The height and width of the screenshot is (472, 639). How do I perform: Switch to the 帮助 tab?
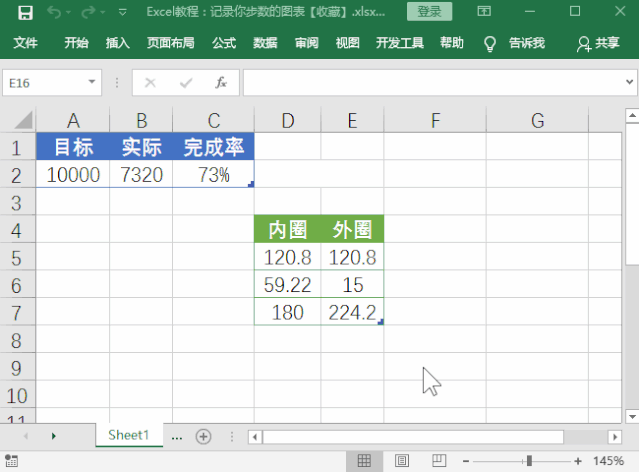[452, 42]
